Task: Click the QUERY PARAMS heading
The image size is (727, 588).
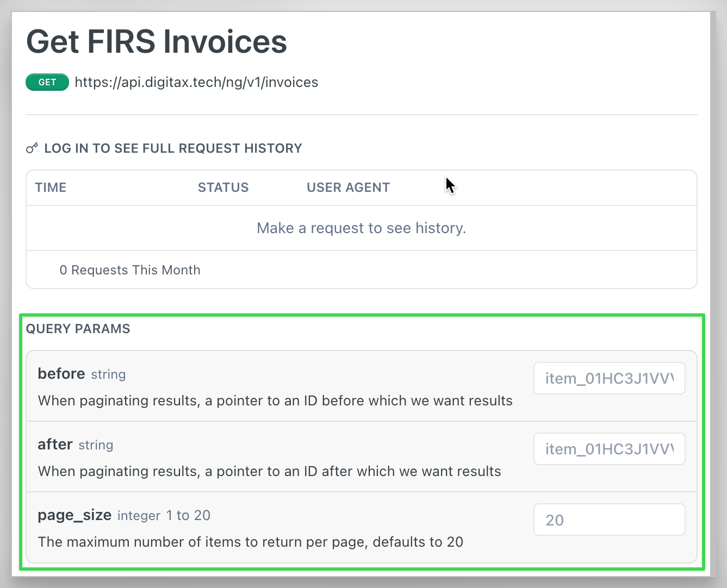Action: click(78, 329)
